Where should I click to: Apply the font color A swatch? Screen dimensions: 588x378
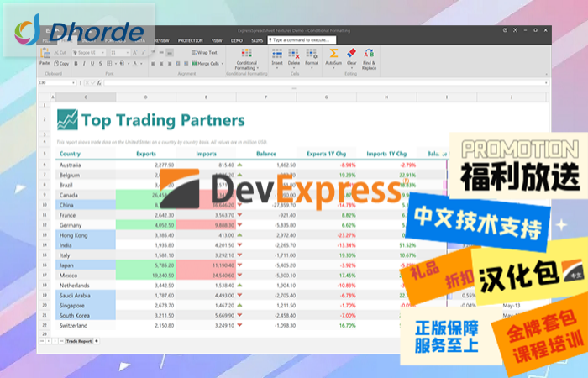(135, 64)
